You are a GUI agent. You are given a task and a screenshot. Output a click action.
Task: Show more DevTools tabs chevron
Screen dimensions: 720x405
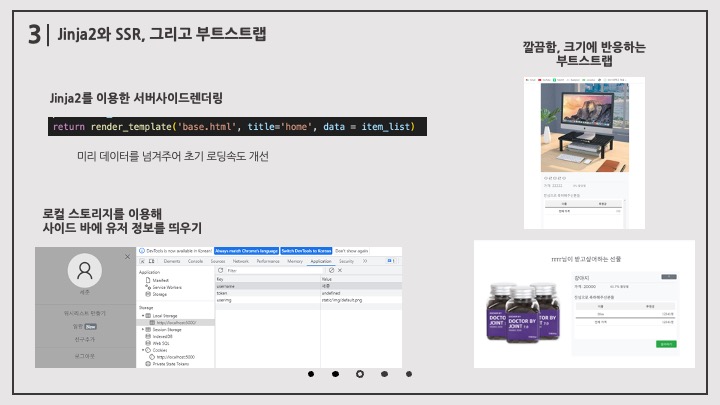click(x=365, y=261)
